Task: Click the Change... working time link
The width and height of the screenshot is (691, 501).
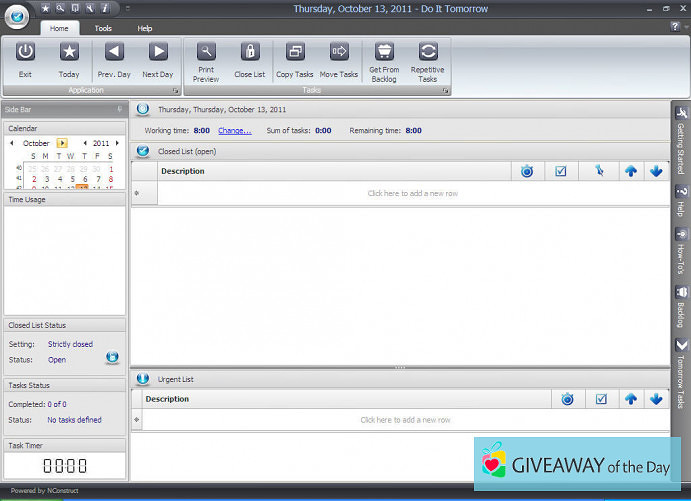Action: point(234,130)
